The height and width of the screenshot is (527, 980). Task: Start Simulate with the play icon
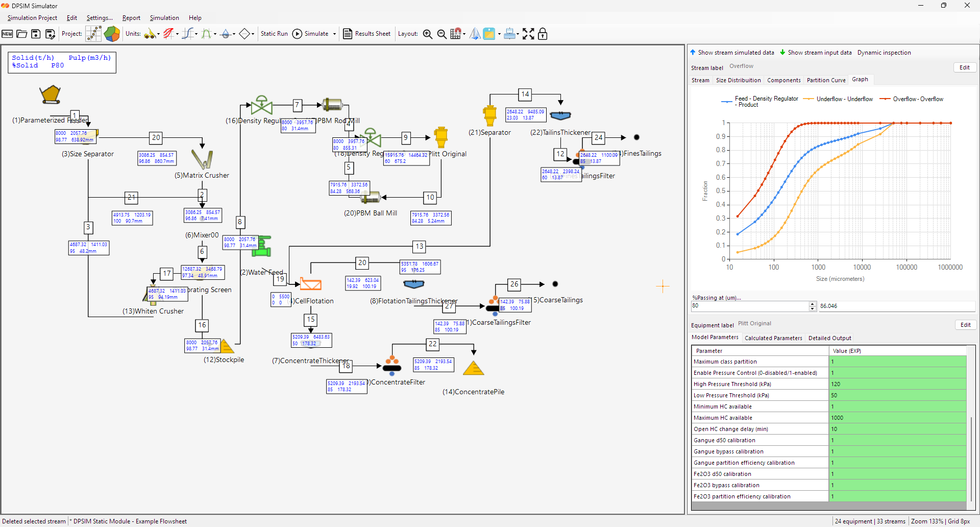tap(297, 34)
